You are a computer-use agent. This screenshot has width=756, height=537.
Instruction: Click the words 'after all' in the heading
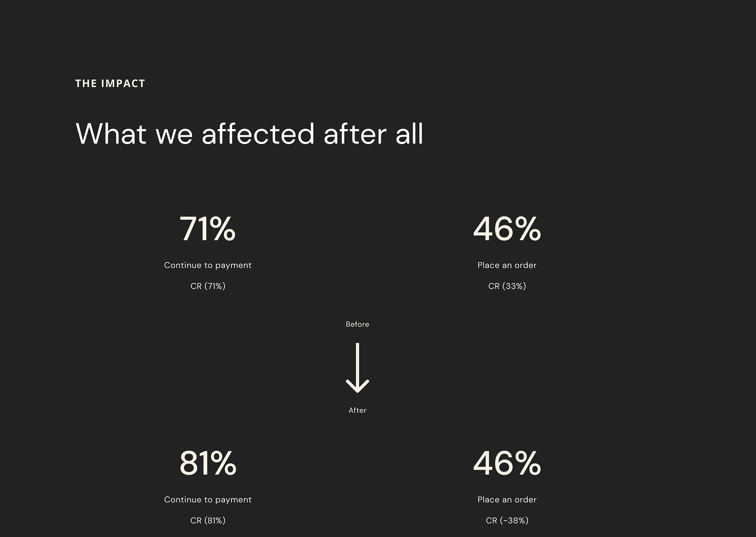pyautogui.click(x=373, y=134)
